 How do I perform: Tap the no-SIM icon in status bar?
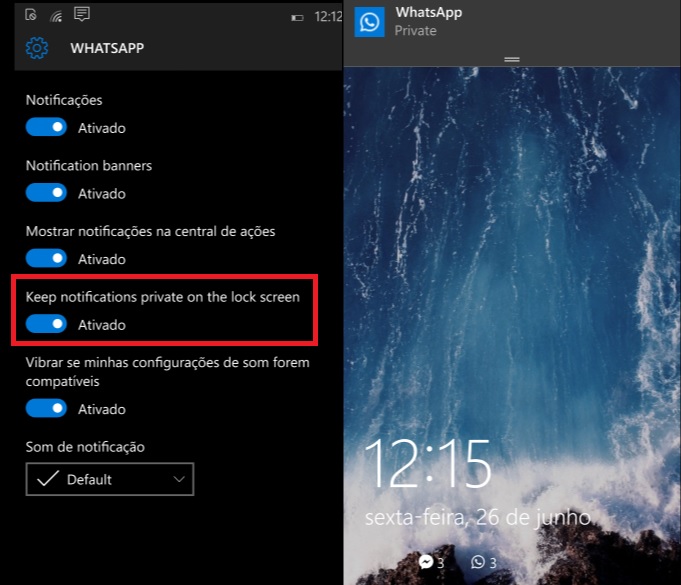click(32, 15)
